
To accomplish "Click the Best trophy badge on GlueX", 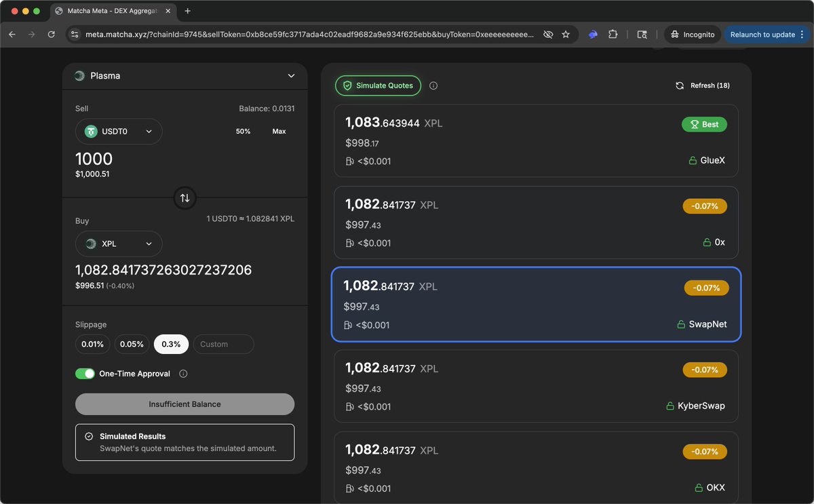I will (x=704, y=124).
